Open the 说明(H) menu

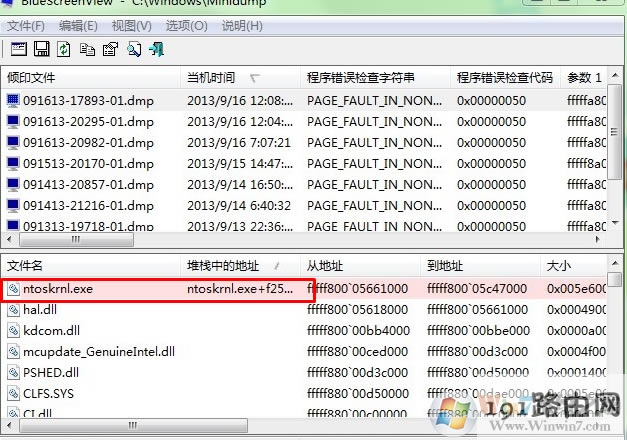tap(242, 26)
